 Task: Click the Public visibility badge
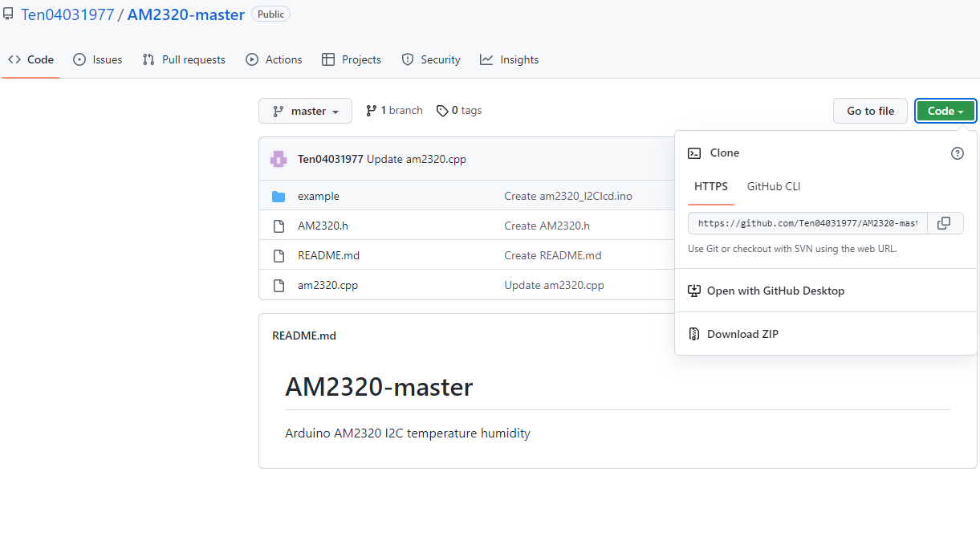click(x=270, y=14)
